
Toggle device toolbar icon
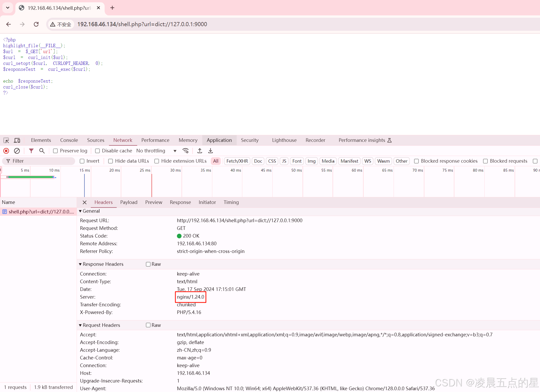[x=17, y=140]
